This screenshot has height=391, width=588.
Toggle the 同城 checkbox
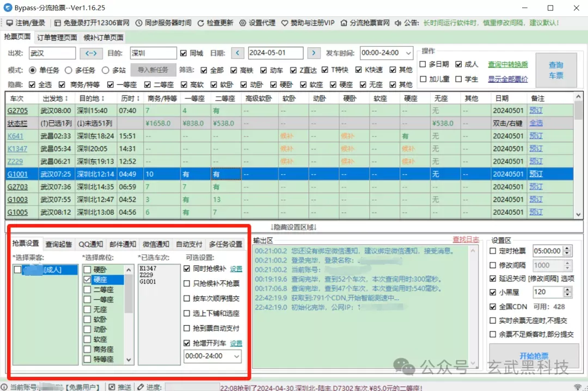183,53
